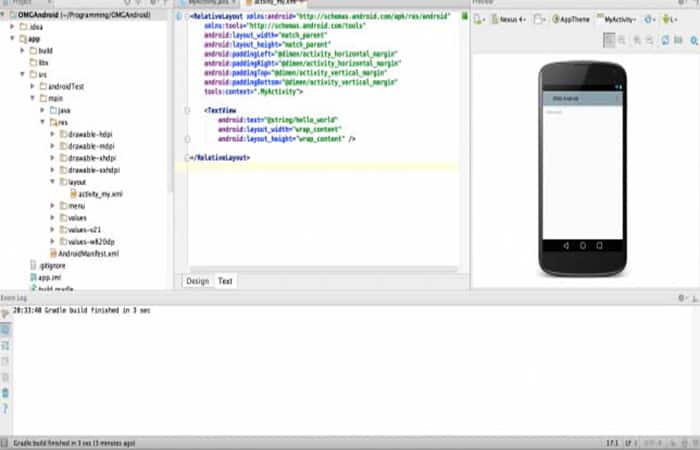Fold the TextView element in editor gutter
The height and width of the screenshot is (450, 700).
(x=188, y=110)
